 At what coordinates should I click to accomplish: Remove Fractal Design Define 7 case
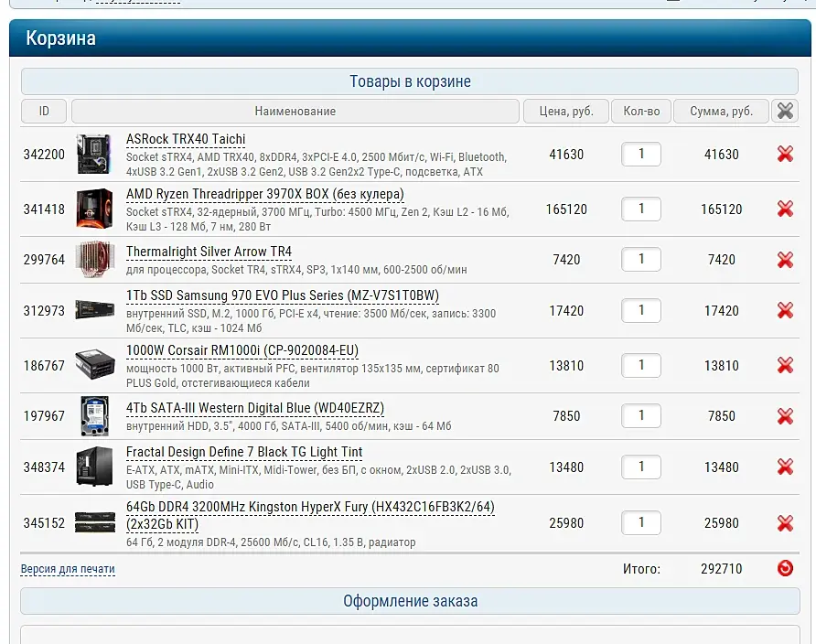point(785,467)
